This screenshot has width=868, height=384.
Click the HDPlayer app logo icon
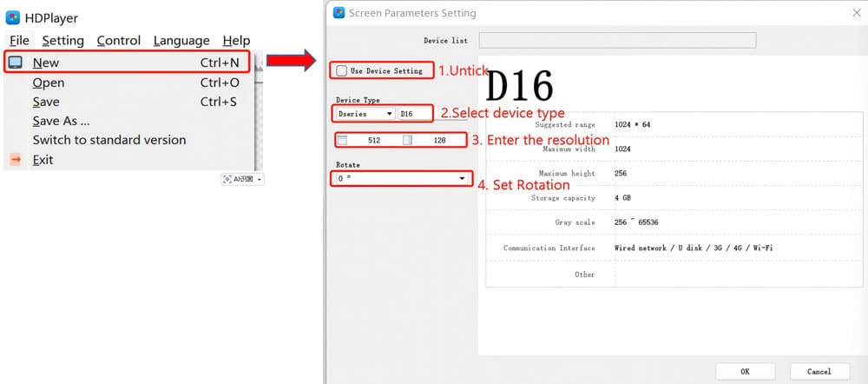click(13, 17)
